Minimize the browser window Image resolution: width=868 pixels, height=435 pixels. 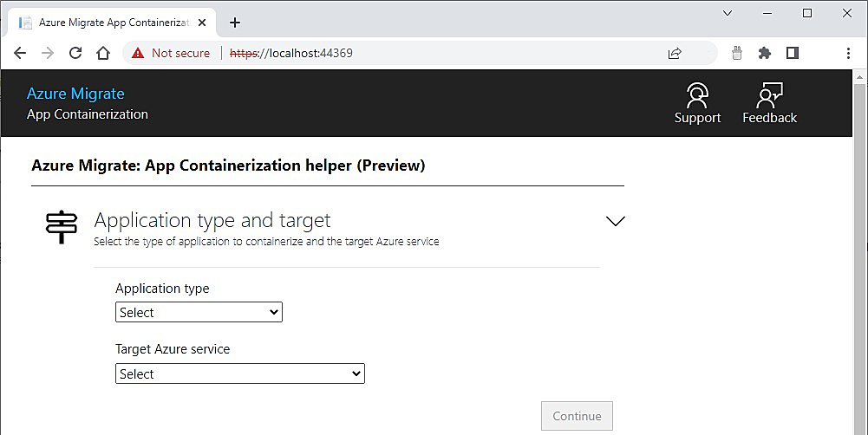point(767,13)
